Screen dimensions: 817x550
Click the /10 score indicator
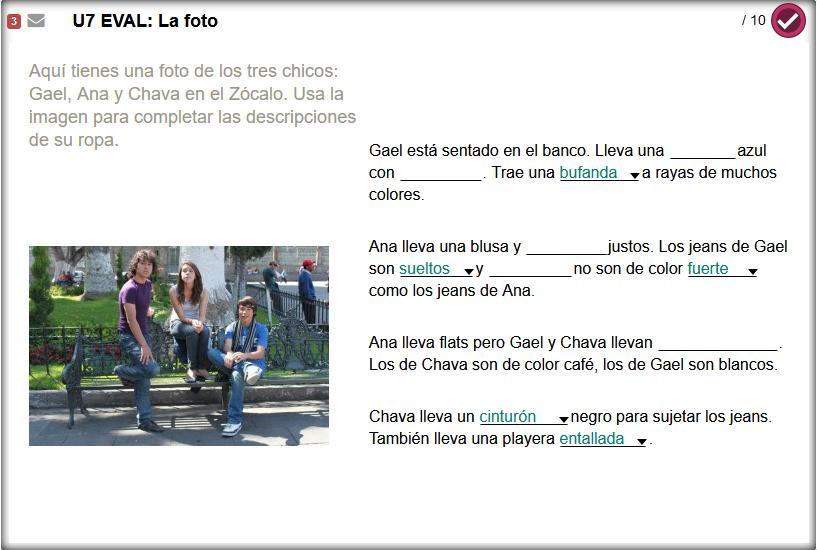coord(753,20)
